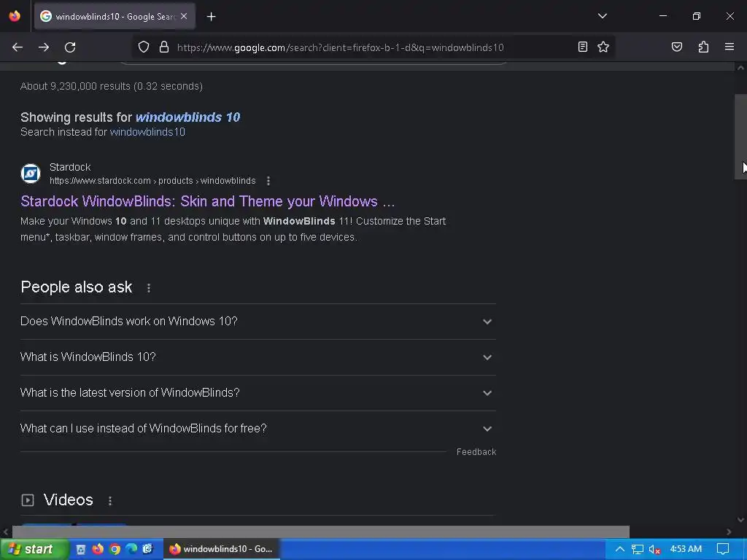Go forward one page
The height and width of the screenshot is (560, 747).
44,47
